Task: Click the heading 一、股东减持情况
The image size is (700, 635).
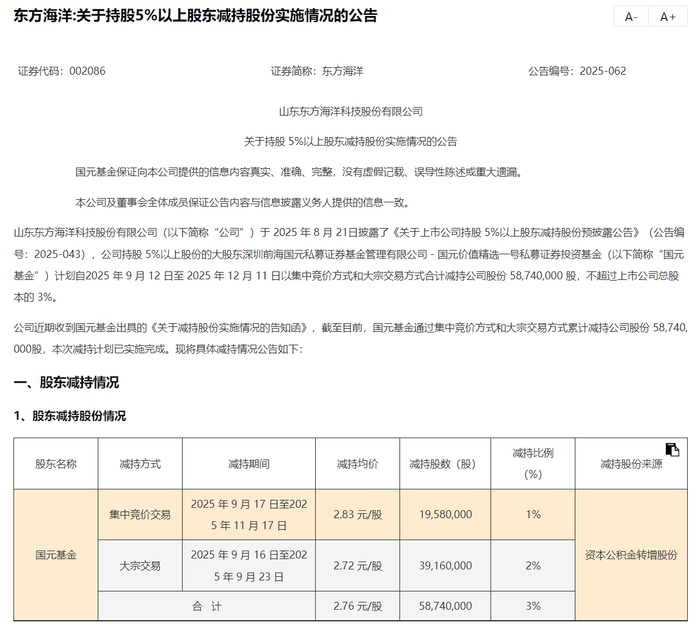Action: (66, 383)
